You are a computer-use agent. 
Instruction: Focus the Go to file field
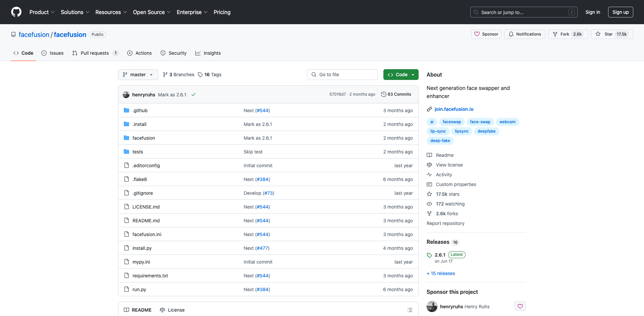pyautogui.click(x=342, y=75)
